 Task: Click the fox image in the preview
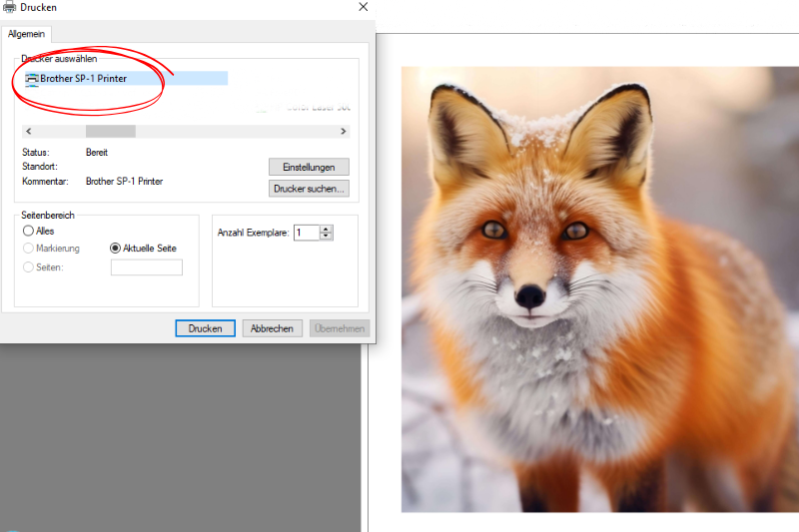(599, 289)
